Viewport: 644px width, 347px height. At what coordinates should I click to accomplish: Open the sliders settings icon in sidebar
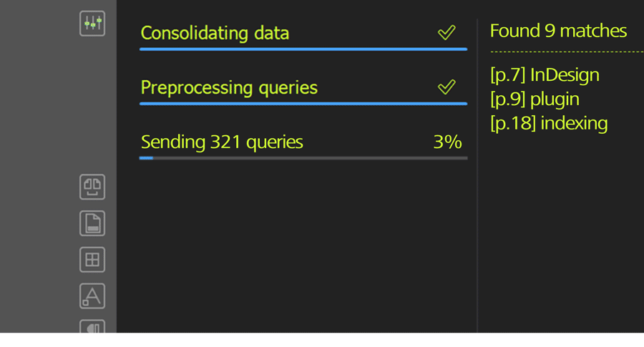[92, 24]
